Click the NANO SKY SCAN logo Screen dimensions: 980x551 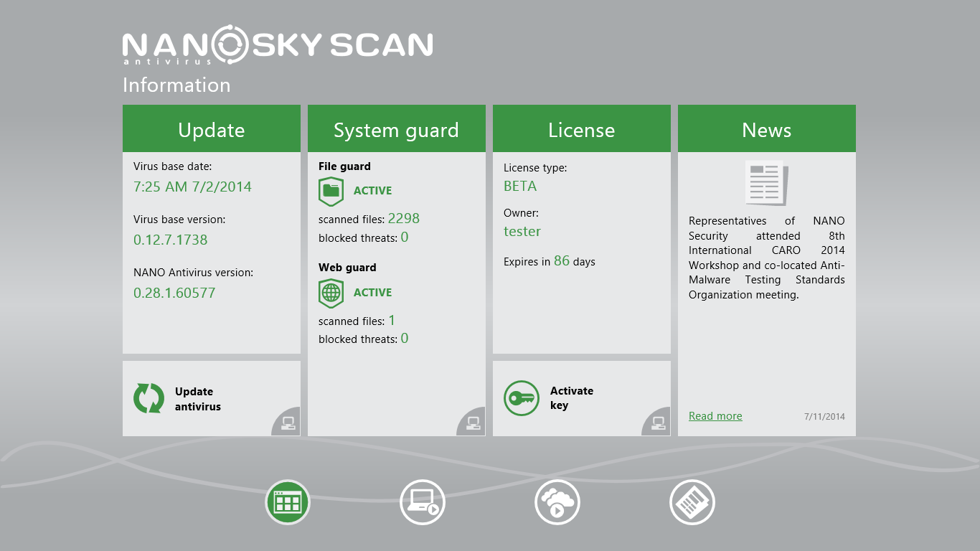click(x=278, y=46)
